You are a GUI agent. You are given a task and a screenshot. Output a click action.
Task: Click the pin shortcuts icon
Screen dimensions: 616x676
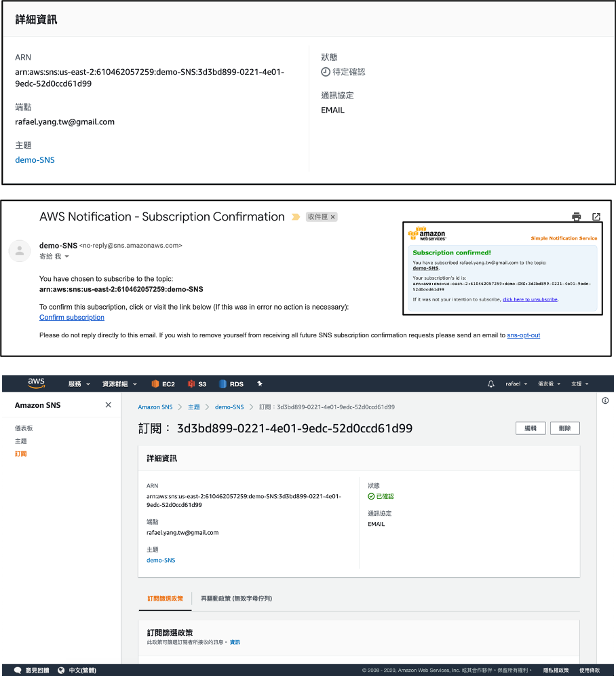pyautogui.click(x=260, y=383)
